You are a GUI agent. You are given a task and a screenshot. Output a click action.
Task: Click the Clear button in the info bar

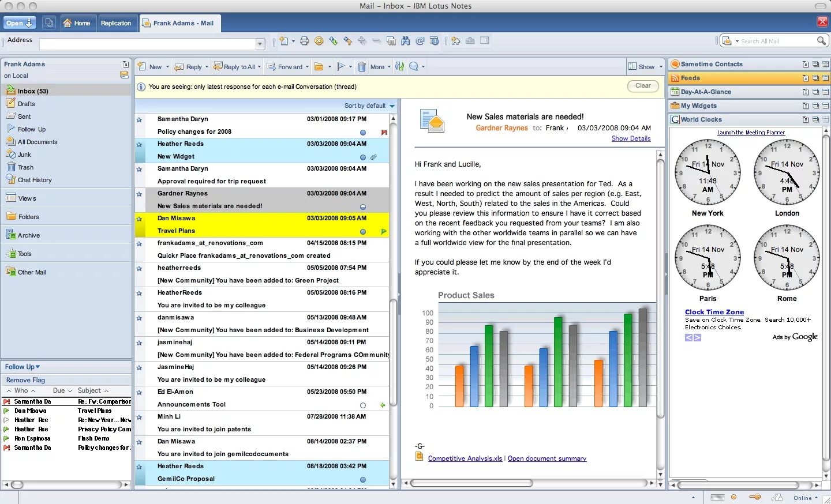tap(643, 86)
